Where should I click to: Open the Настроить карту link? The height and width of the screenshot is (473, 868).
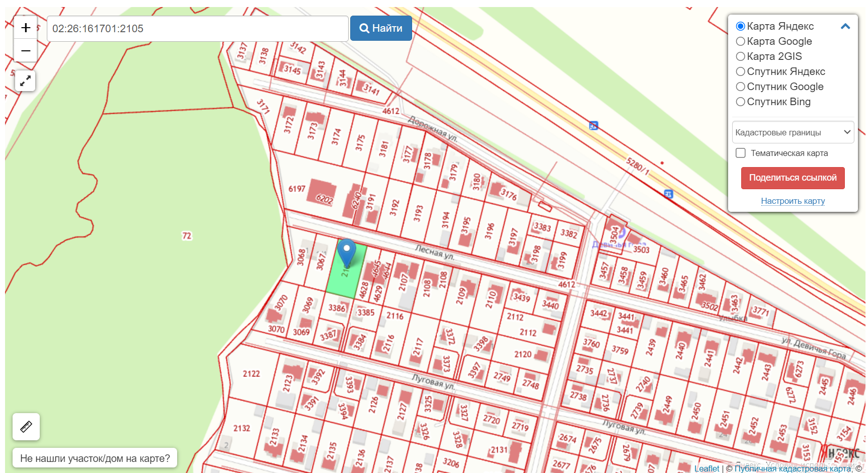793,201
